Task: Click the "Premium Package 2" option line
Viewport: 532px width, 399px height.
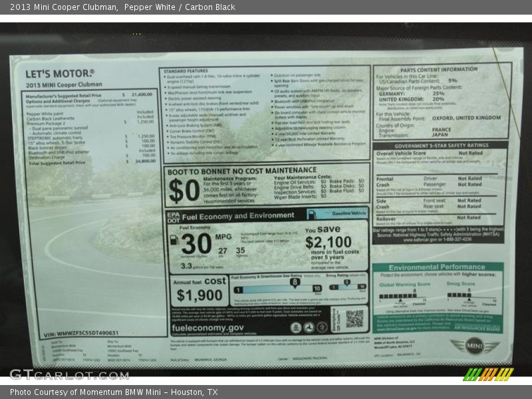Action: pyautogui.click(x=46, y=124)
